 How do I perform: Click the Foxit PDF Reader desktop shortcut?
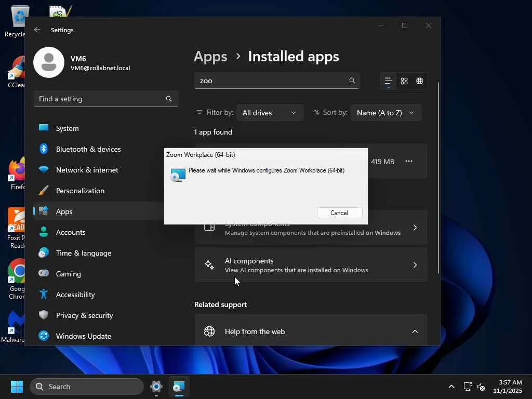16,229
